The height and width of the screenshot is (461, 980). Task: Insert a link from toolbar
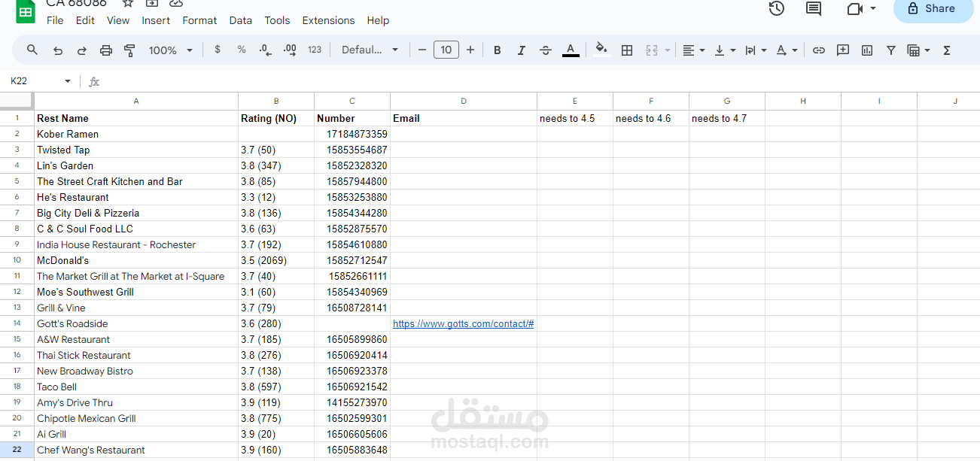[x=819, y=50]
